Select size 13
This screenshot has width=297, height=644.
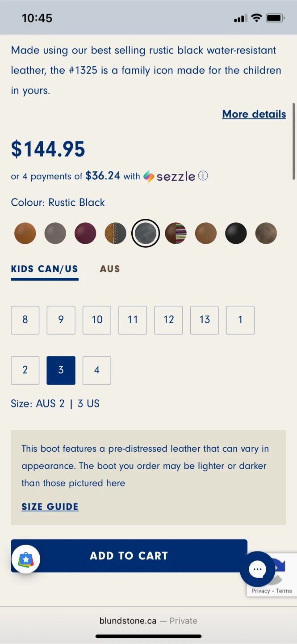(x=205, y=320)
